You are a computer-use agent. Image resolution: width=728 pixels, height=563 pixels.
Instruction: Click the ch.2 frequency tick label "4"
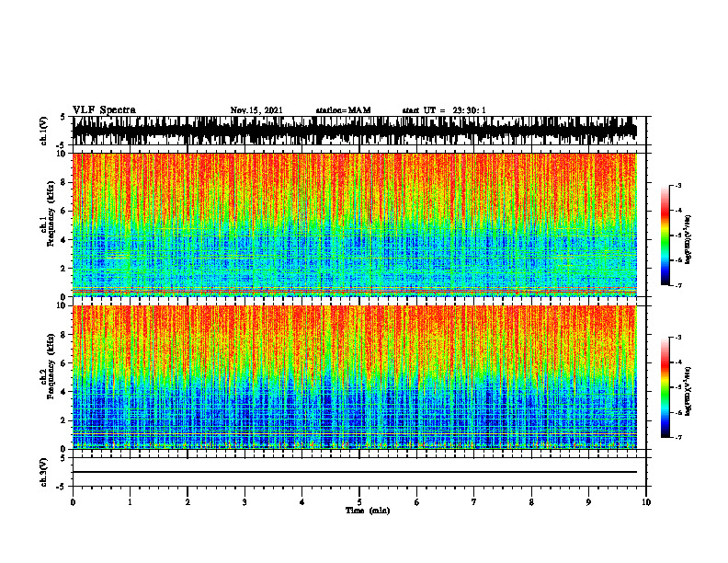64,392
